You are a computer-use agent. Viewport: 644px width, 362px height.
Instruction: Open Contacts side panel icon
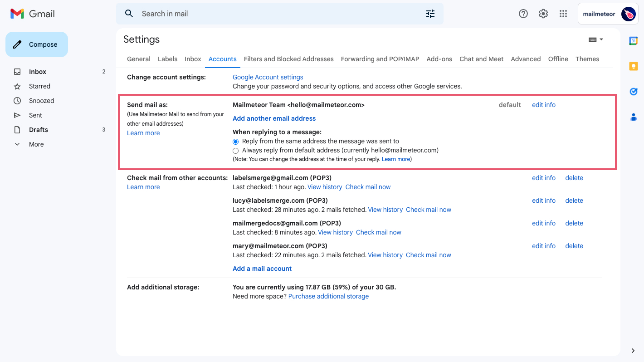634,117
